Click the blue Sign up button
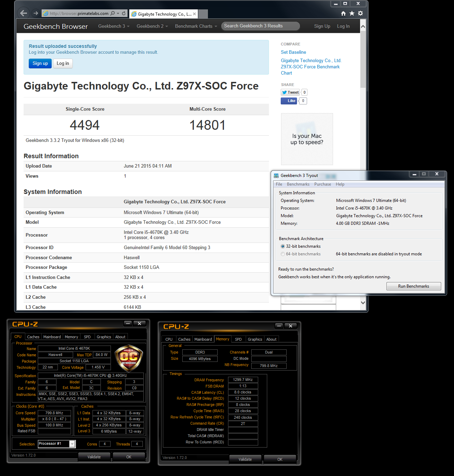This screenshot has height=476, width=454. (x=40, y=63)
